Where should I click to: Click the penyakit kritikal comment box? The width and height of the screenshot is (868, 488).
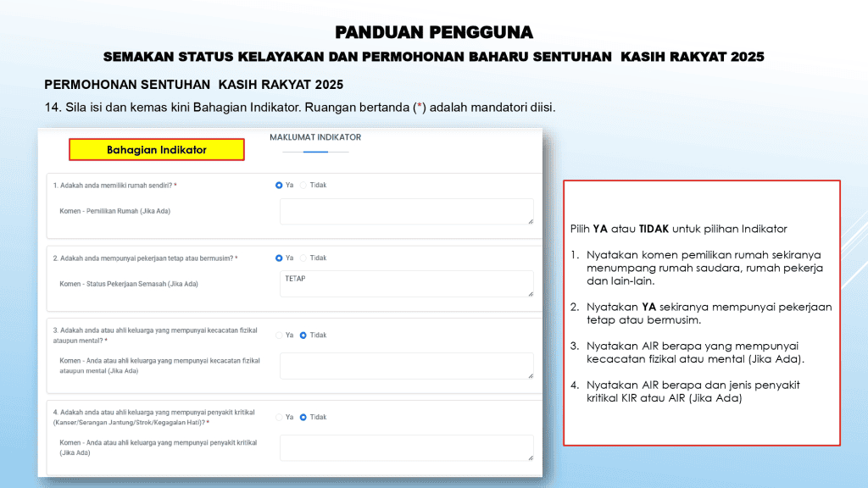(407, 447)
